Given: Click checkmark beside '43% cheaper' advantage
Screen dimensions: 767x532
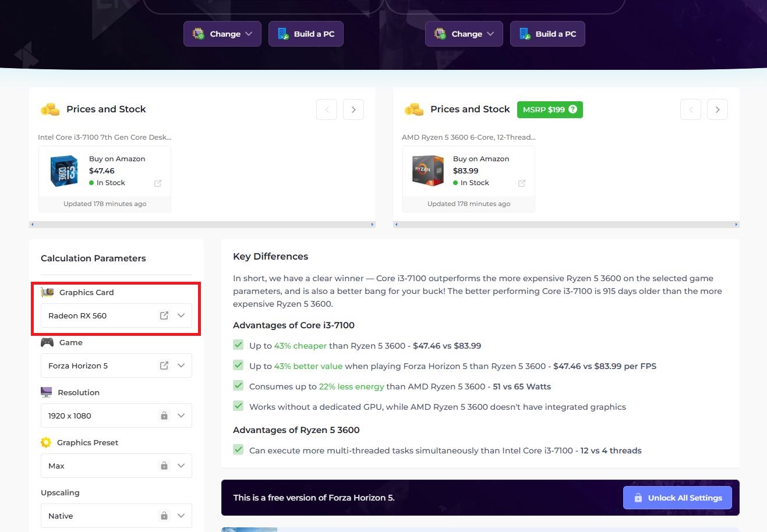Looking at the screenshot, I should pyautogui.click(x=238, y=345).
